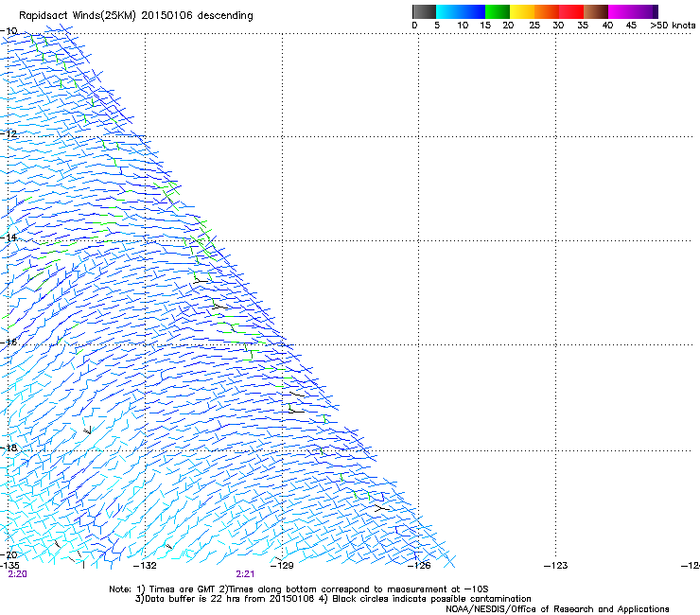Image resolution: width=700 pixels, height=615 pixels.
Task: Click the -16 latitude axis label
Action: [x=9, y=343]
